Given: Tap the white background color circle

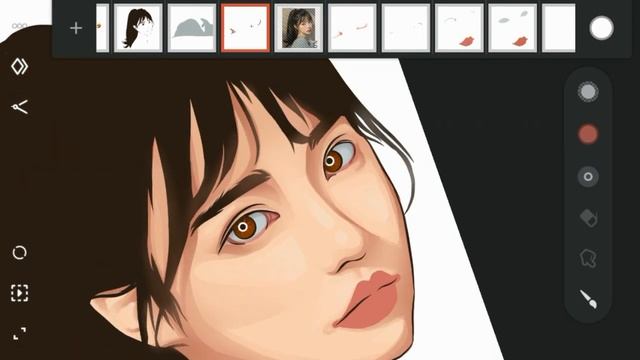Looking at the screenshot, I should (x=602, y=28).
